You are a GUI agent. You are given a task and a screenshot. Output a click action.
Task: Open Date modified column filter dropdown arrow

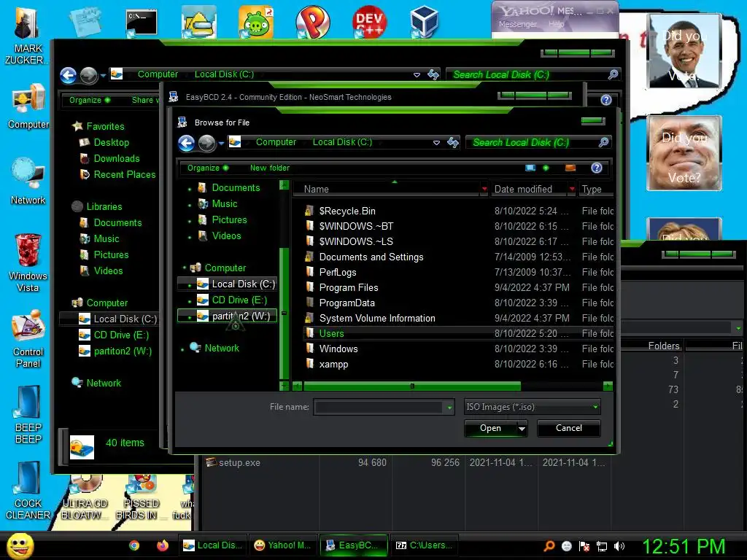pyautogui.click(x=572, y=190)
